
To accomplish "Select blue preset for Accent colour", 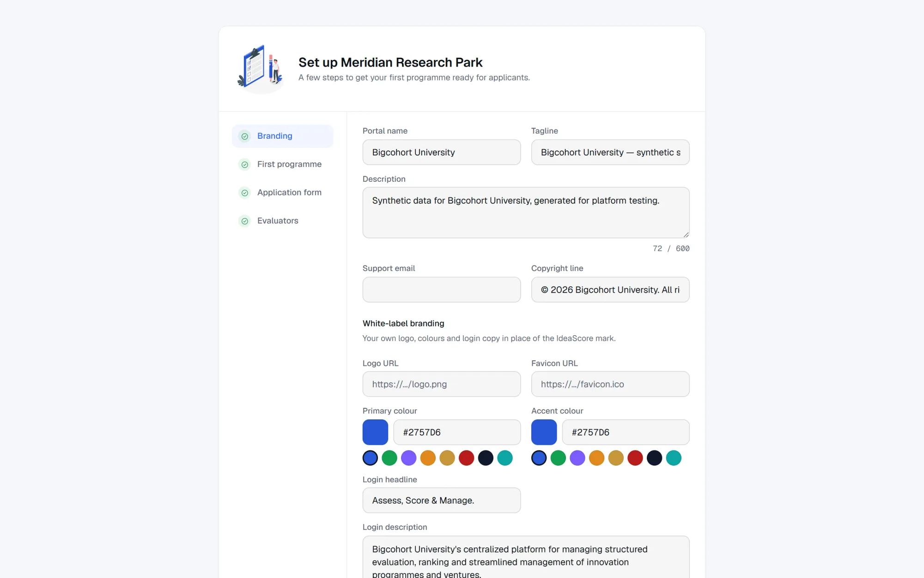I will 539,458.
